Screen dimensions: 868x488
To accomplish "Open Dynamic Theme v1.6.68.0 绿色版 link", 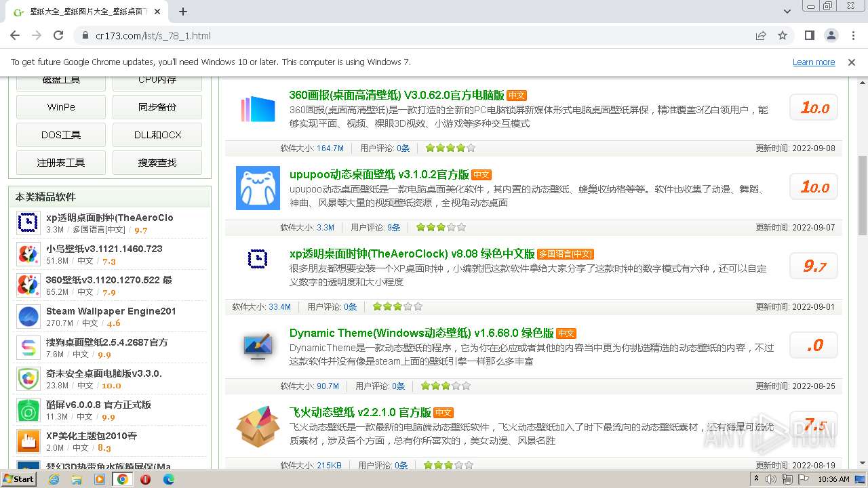I will (422, 333).
